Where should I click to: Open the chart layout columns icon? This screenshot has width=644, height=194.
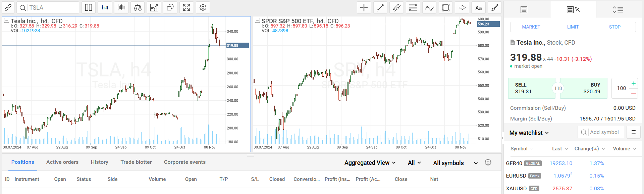click(x=89, y=7)
